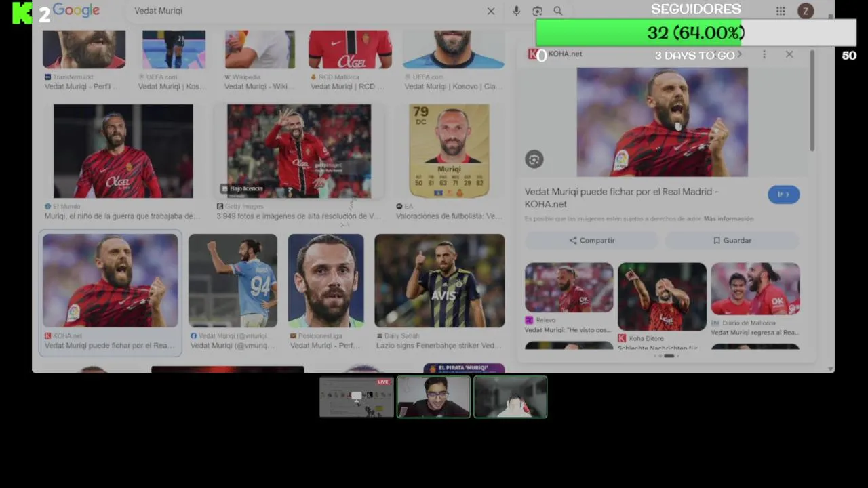Open Google Lens search by image icon

point(537,11)
